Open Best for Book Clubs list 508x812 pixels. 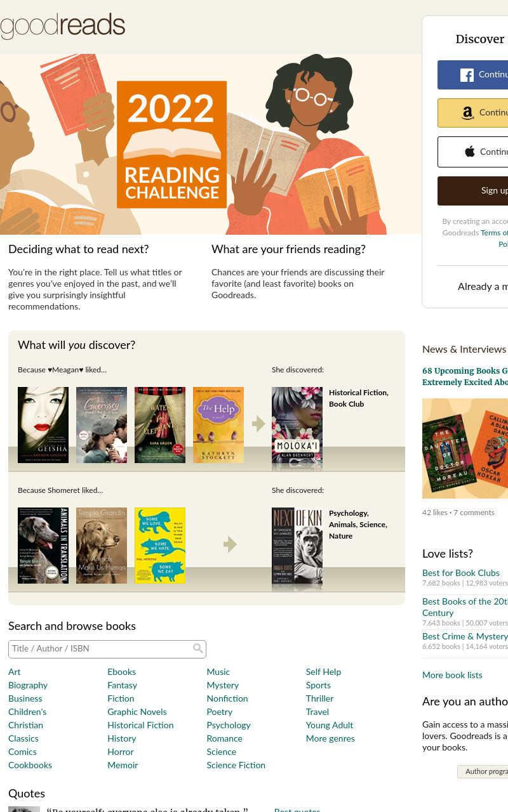461,573
